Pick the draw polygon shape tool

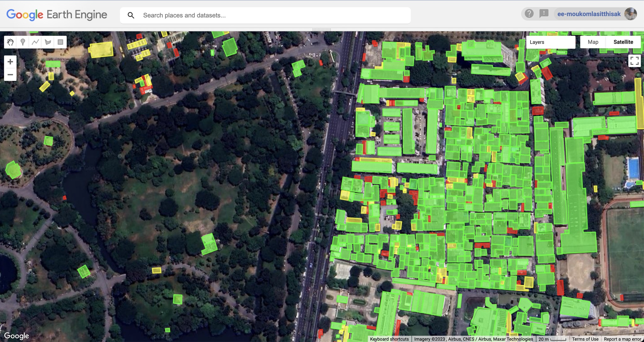48,42
